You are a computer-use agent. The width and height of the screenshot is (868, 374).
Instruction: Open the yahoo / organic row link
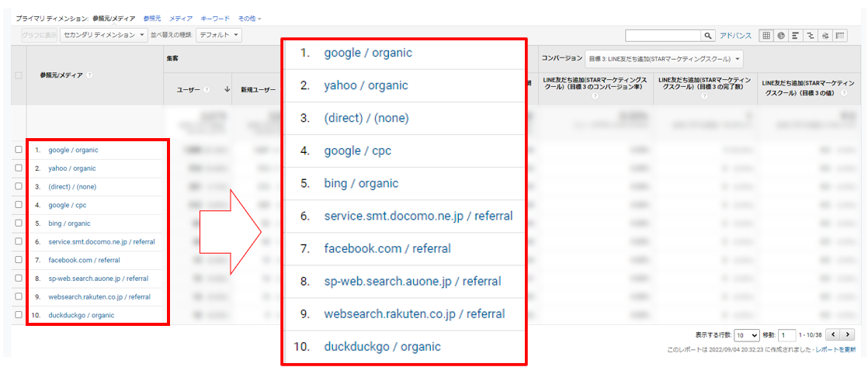[72, 168]
